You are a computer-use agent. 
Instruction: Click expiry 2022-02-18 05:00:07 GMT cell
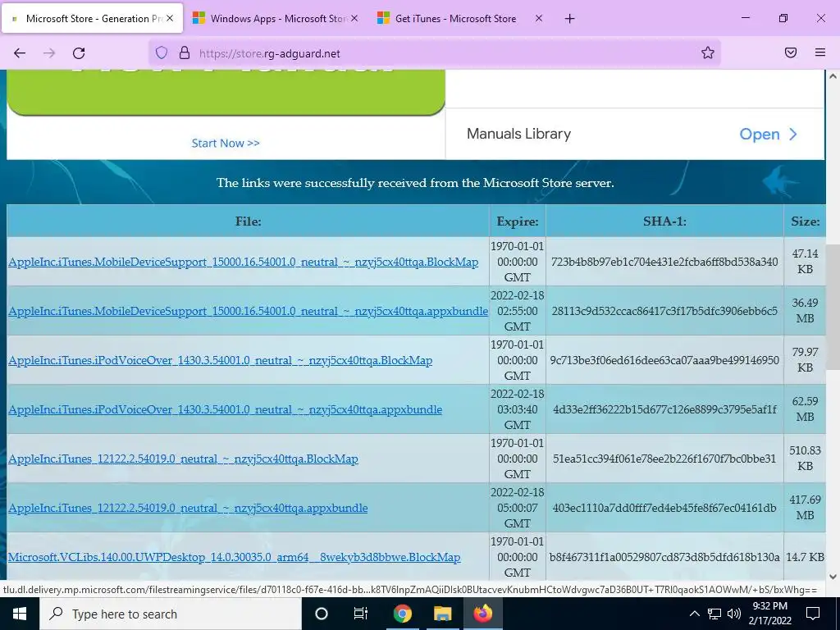518,507
